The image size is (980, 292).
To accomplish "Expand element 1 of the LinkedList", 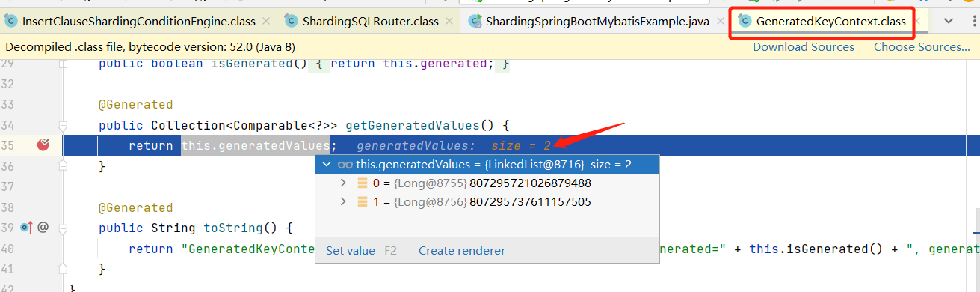I will point(344,201).
